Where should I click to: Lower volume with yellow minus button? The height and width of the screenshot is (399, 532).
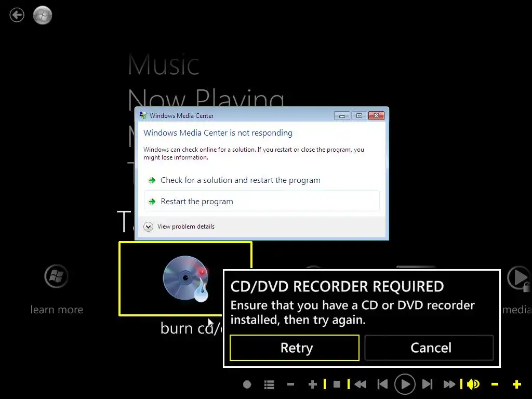point(495,384)
